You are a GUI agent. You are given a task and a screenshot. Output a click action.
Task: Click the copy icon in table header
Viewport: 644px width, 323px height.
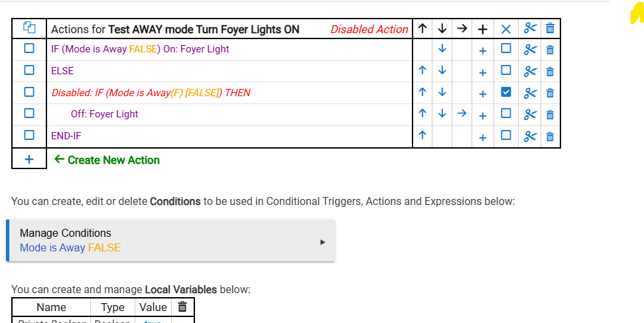coord(29,28)
